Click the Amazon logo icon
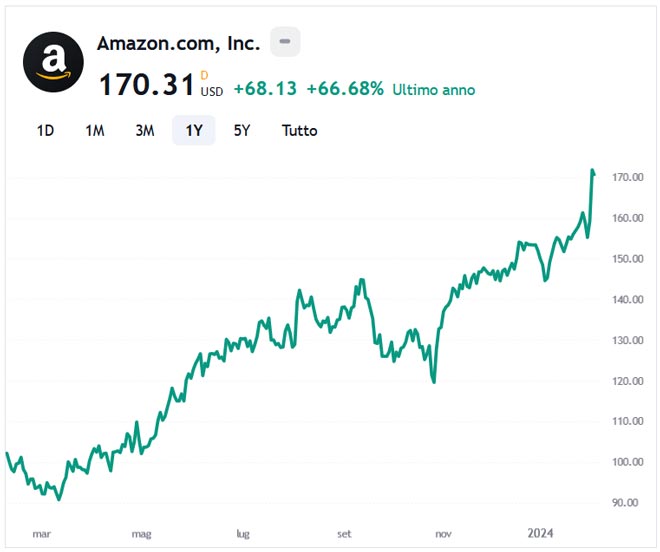Image resolution: width=660 pixels, height=552 pixels. 54,62
